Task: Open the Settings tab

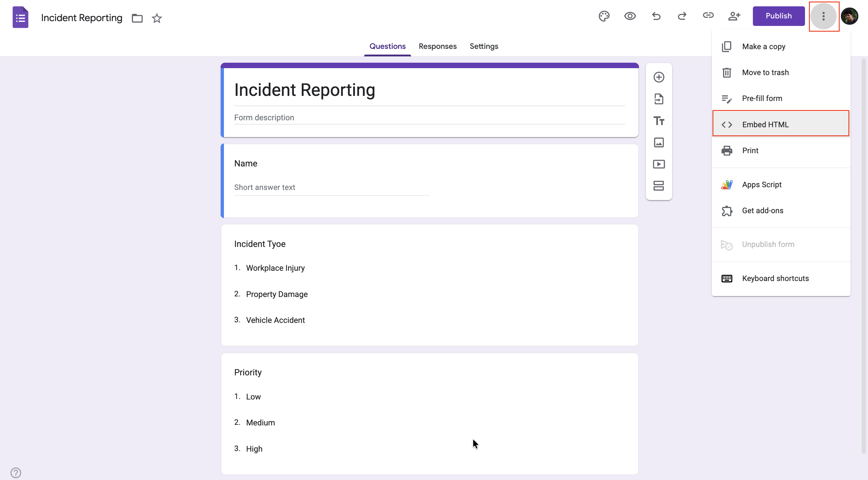Action: (x=484, y=46)
